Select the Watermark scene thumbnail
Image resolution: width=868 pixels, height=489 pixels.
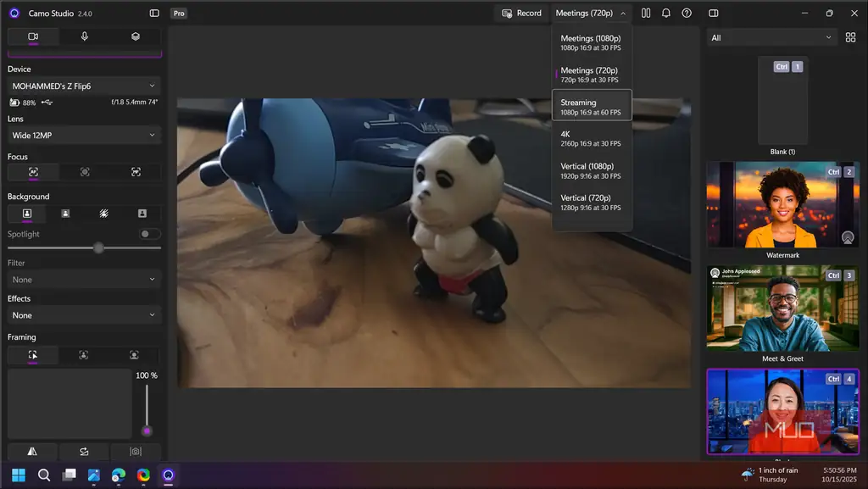point(782,205)
